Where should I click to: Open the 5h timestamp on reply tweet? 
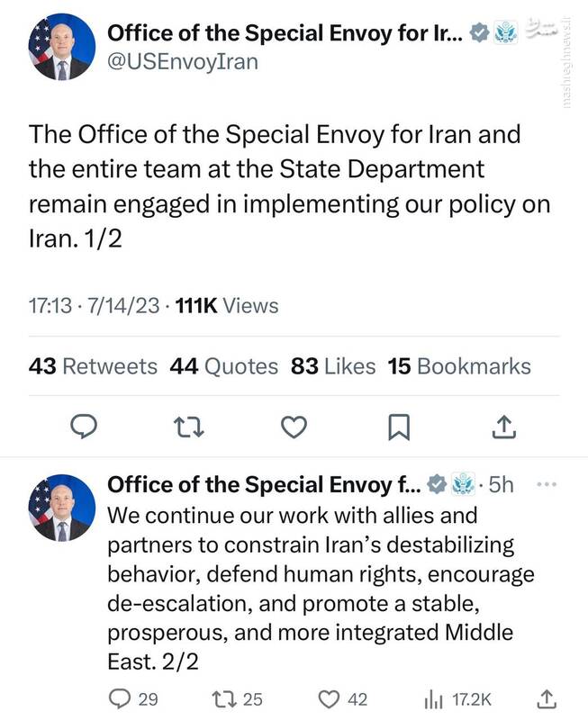pyautogui.click(x=502, y=486)
